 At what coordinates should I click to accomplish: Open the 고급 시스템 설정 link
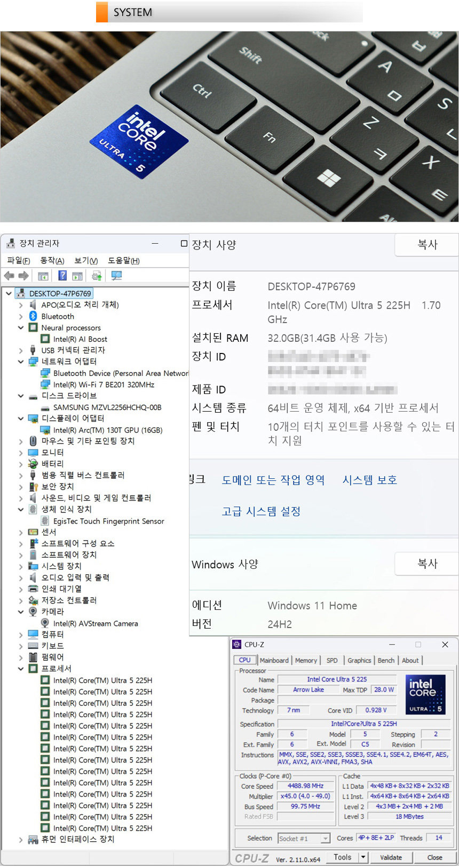pos(261,511)
